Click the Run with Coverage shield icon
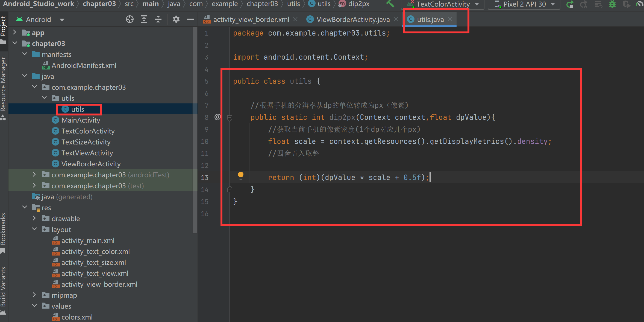 click(x=626, y=4)
